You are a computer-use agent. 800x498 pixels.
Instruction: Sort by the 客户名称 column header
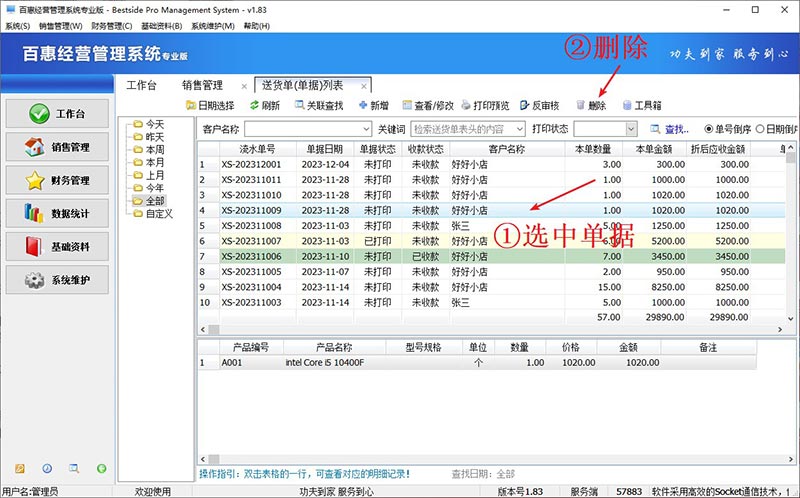click(x=507, y=149)
